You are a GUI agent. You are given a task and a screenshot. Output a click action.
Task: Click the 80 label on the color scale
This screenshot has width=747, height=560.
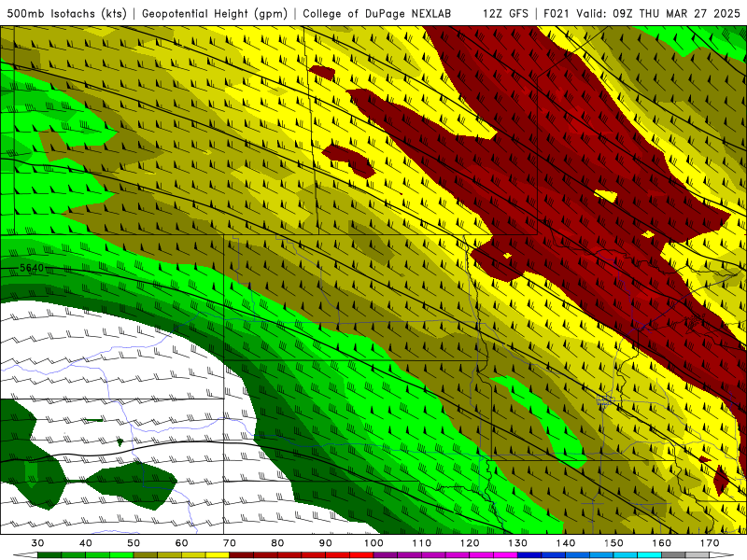pyautogui.click(x=277, y=543)
